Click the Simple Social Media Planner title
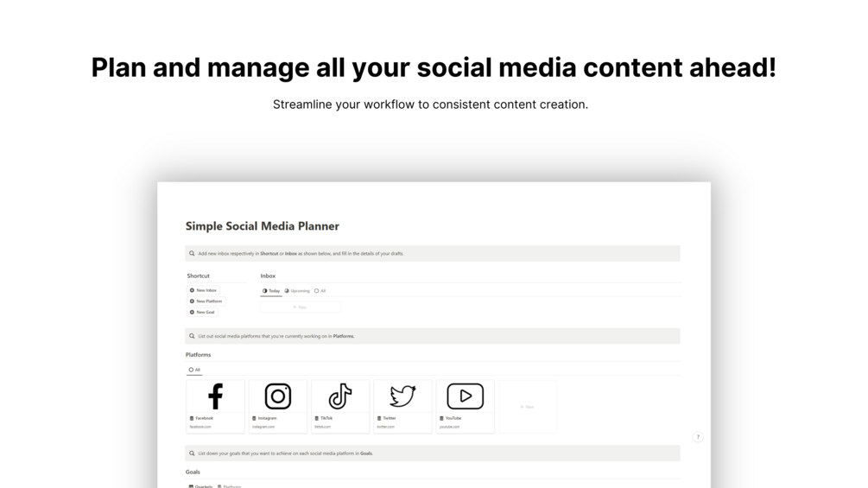Screen dimensions: 868x488 263,225
